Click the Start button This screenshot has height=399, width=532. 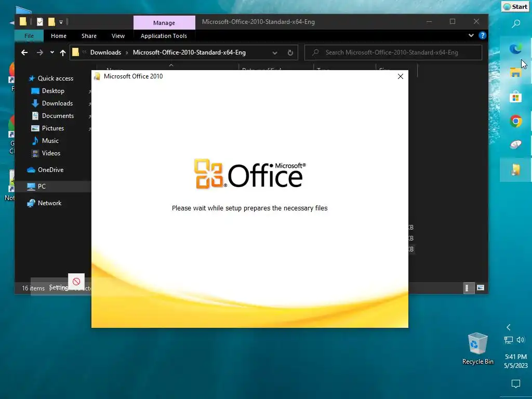[x=515, y=7]
